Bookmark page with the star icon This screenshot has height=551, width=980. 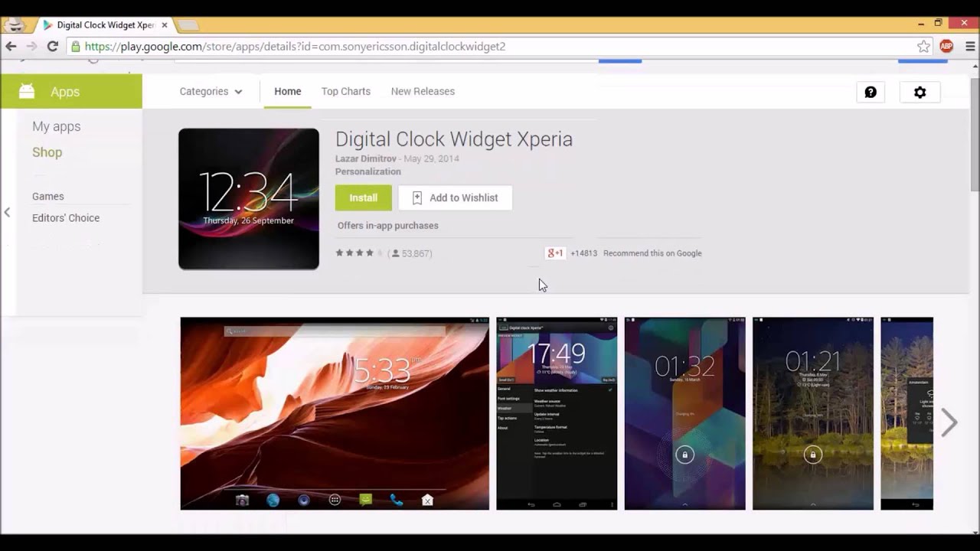pos(923,46)
